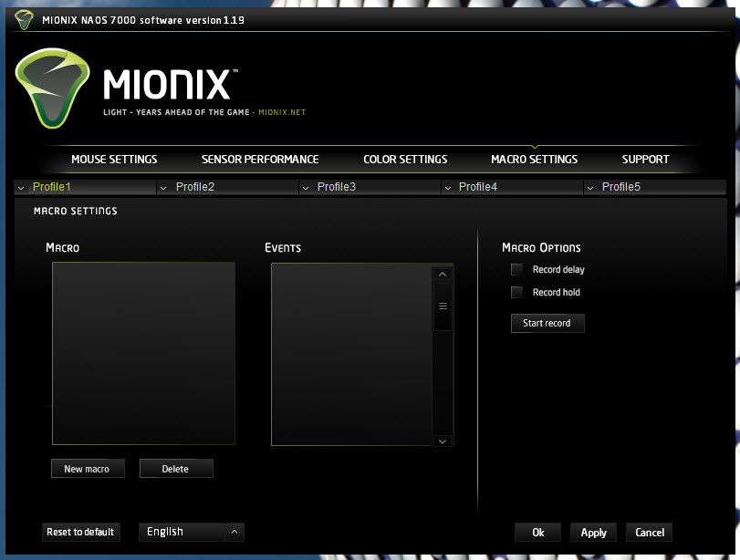This screenshot has height=560, width=740.
Task: Click the Cancel button
Action: [x=649, y=532]
